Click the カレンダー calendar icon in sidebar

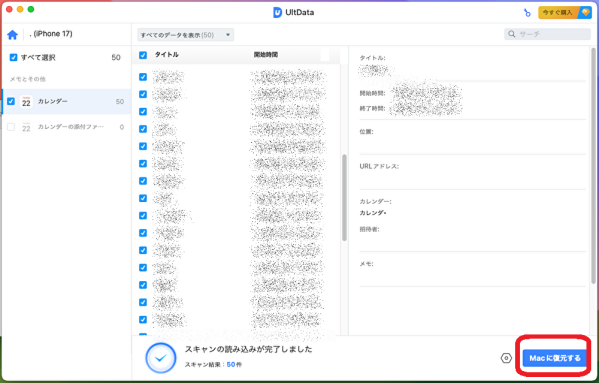click(x=26, y=102)
